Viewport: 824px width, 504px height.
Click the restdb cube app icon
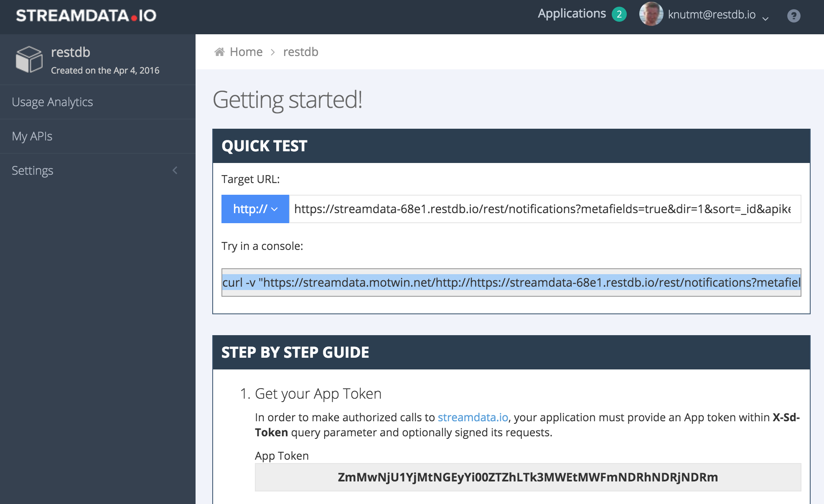point(29,59)
